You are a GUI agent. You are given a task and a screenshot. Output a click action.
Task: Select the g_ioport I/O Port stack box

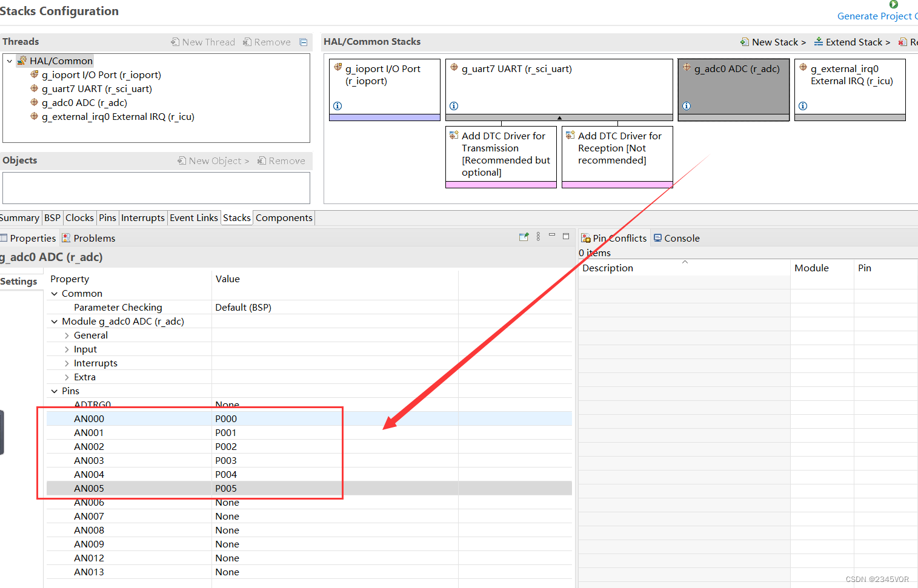[385, 90]
